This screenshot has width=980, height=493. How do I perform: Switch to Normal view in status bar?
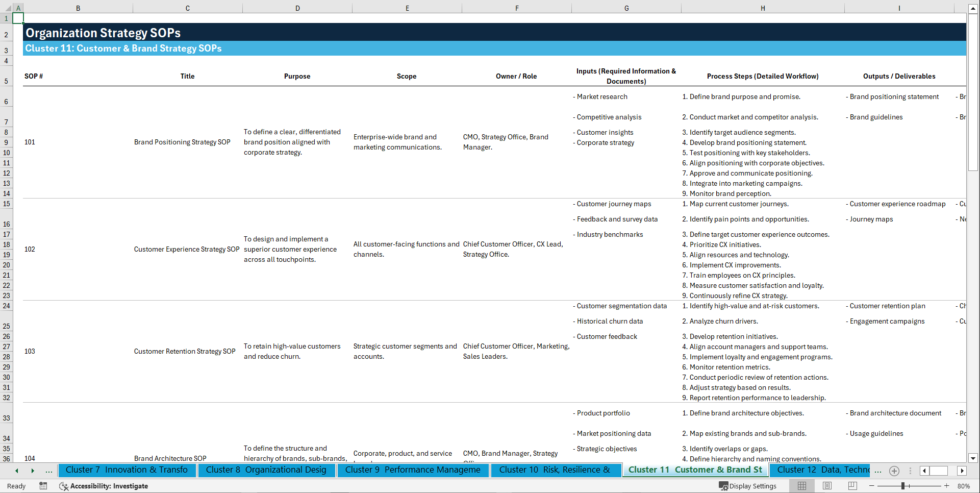pos(801,486)
